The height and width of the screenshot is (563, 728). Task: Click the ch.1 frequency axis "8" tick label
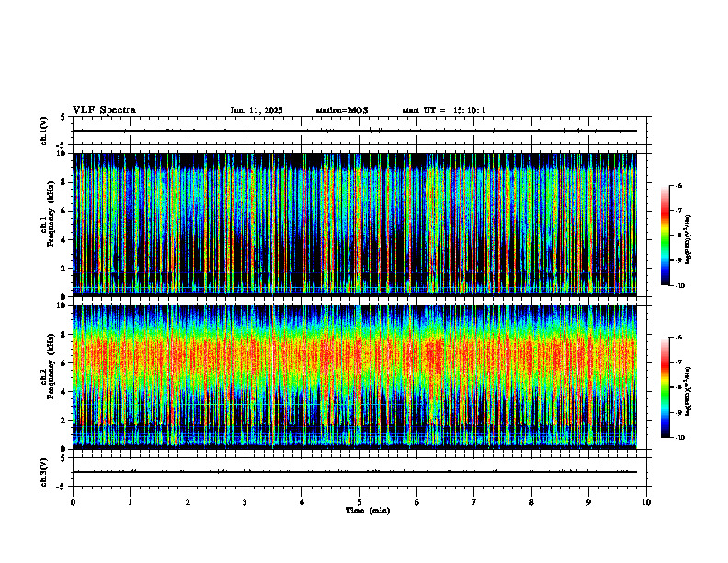pyautogui.click(x=64, y=182)
